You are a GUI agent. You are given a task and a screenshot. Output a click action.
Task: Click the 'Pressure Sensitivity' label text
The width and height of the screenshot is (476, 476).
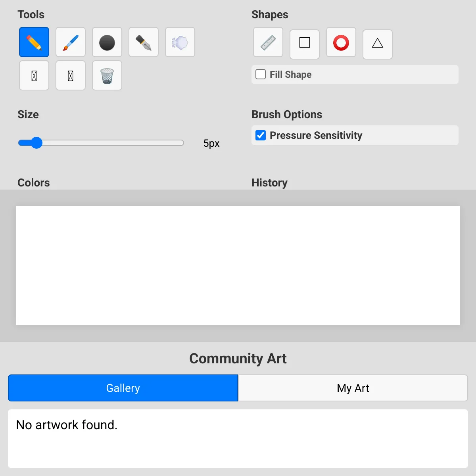(x=316, y=135)
